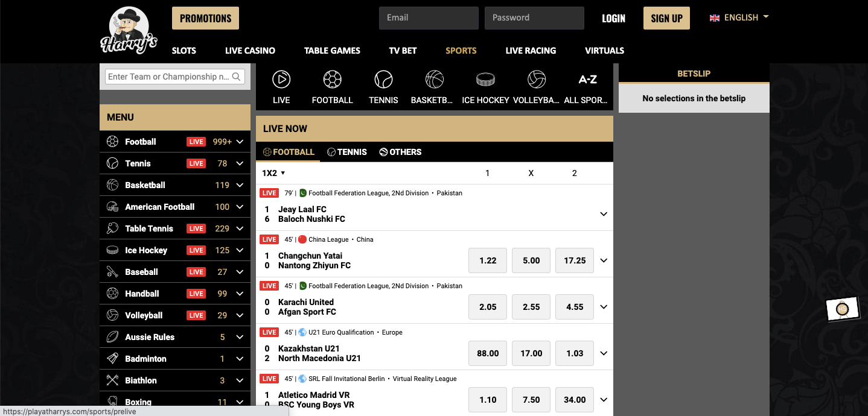Open the 1X2 market dropdown
This screenshot has height=416, width=868.
pyautogui.click(x=273, y=173)
